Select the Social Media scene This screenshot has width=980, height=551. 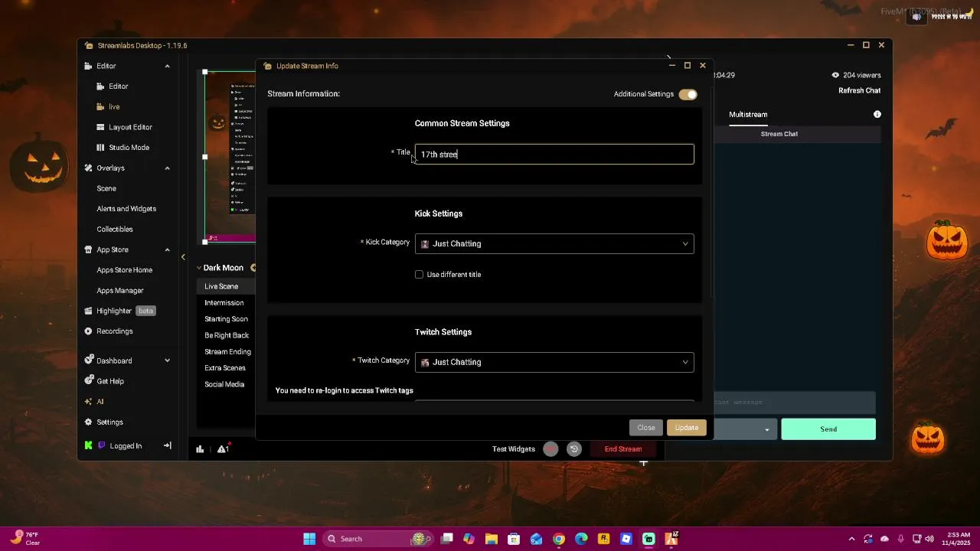tap(224, 384)
